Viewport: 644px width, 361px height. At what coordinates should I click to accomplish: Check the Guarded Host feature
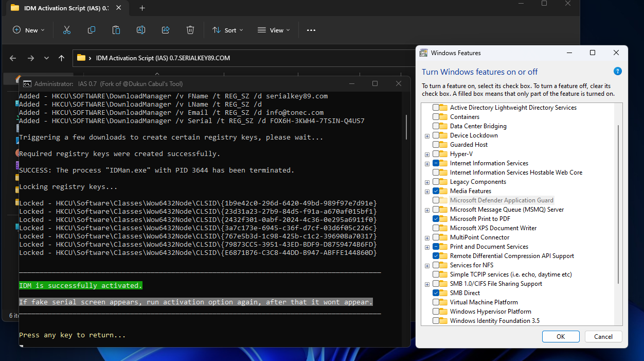(x=436, y=145)
